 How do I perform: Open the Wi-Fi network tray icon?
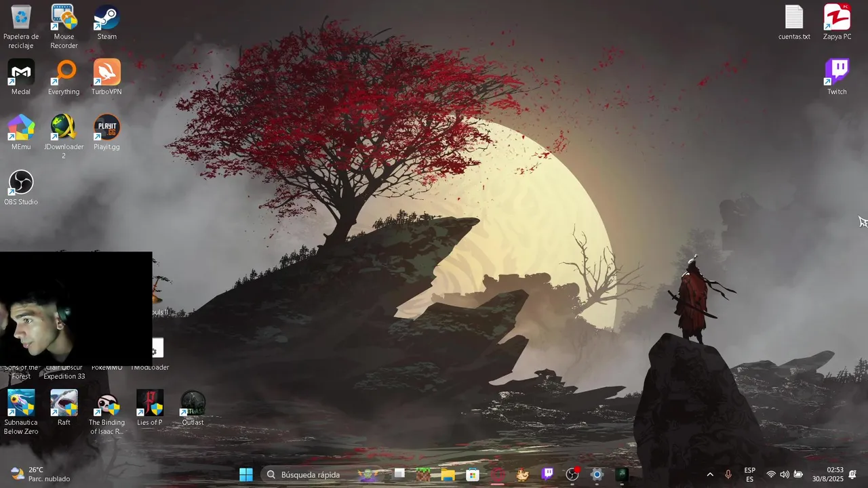(771, 474)
